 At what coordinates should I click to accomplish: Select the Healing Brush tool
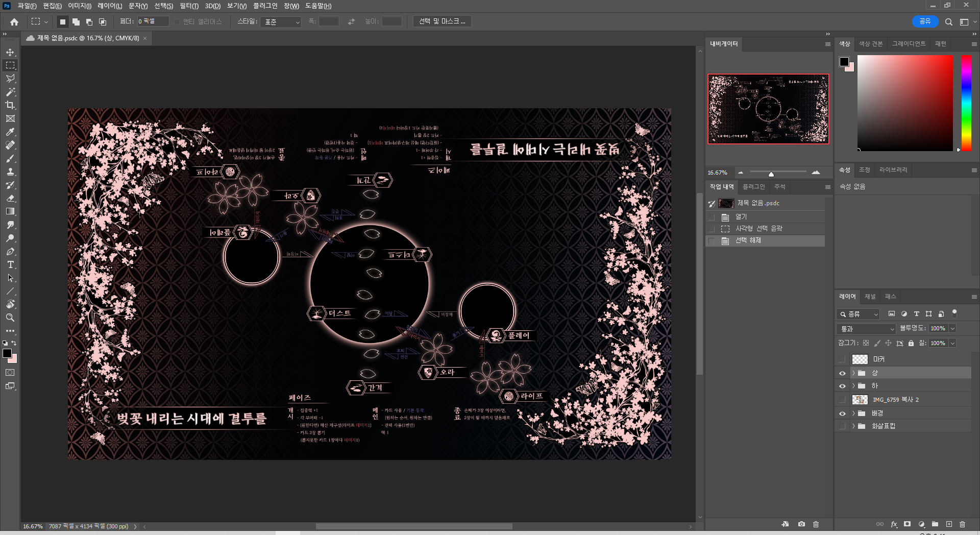(10, 145)
